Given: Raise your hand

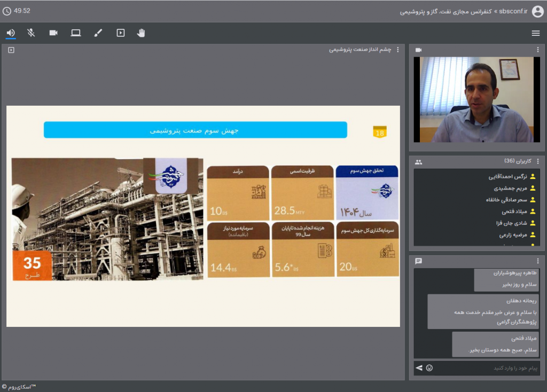Looking at the screenshot, I should coord(141,33).
